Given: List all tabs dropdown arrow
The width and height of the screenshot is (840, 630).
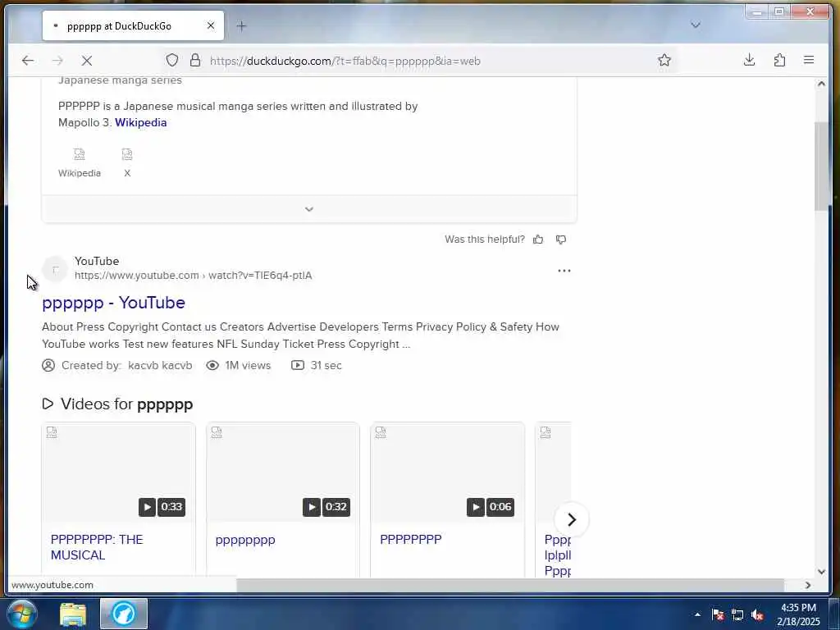Looking at the screenshot, I should 696,25.
